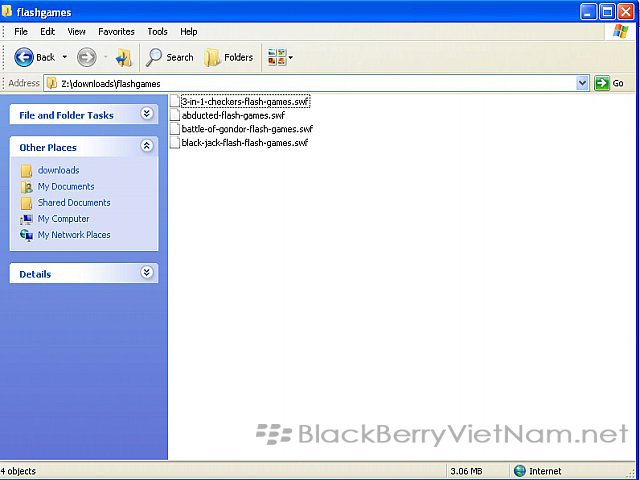Open the Views icon menu
The height and width of the screenshot is (480, 640).
click(280, 57)
